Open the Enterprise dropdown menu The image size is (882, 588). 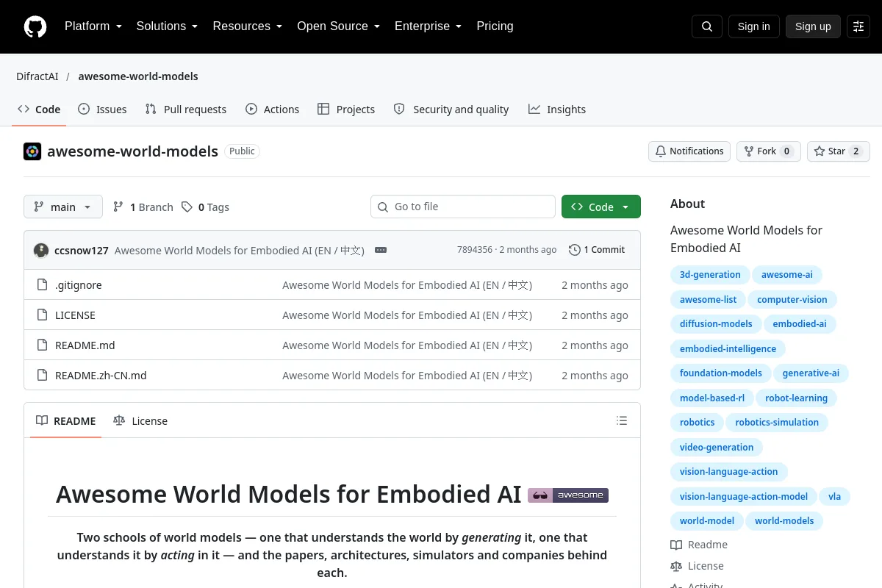pyautogui.click(x=429, y=26)
